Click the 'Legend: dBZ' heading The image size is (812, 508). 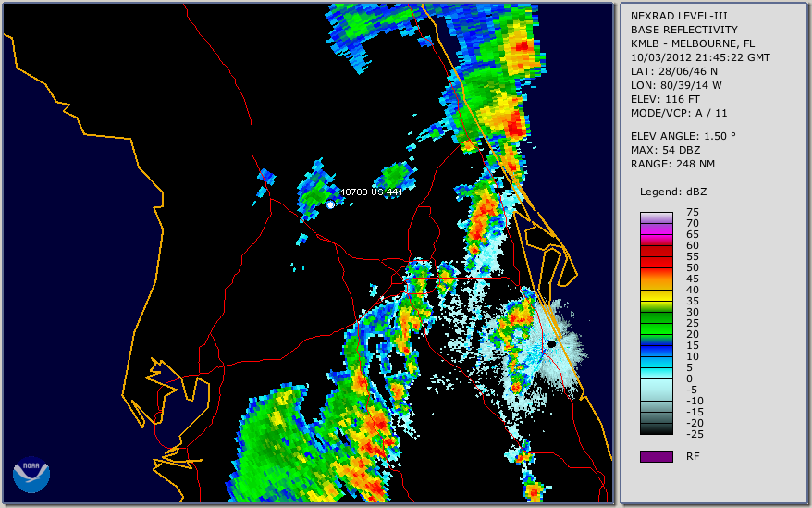click(x=673, y=192)
